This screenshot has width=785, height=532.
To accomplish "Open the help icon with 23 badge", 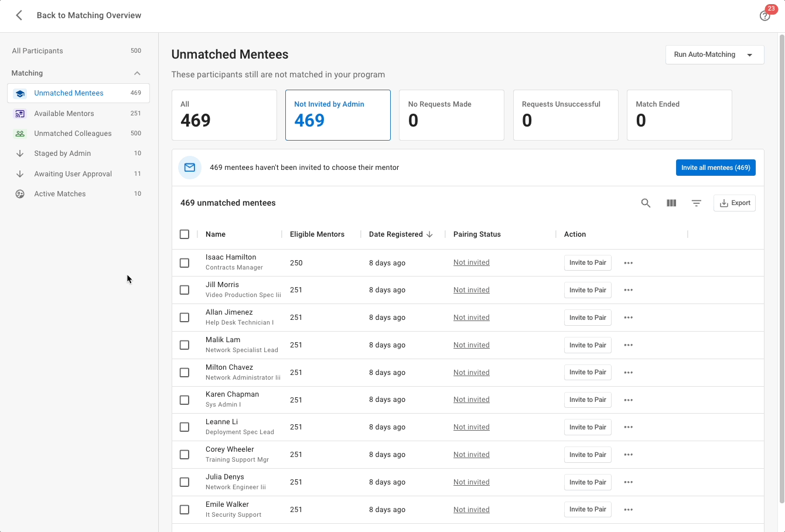I will 765,16.
